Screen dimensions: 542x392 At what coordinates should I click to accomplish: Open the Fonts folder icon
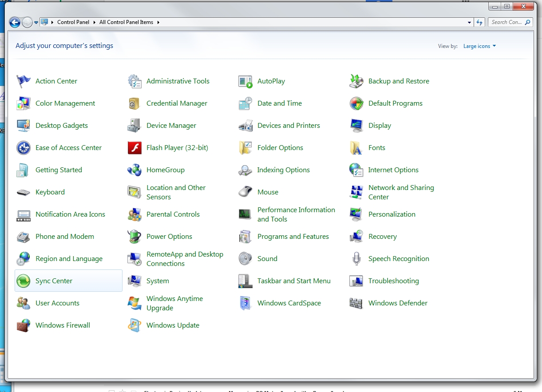356,148
